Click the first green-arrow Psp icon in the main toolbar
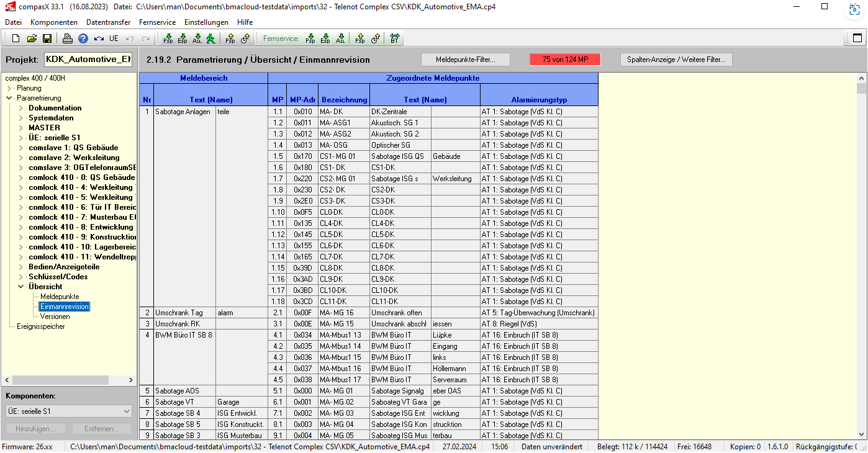Screen dimensions: 868x453 (168, 38)
